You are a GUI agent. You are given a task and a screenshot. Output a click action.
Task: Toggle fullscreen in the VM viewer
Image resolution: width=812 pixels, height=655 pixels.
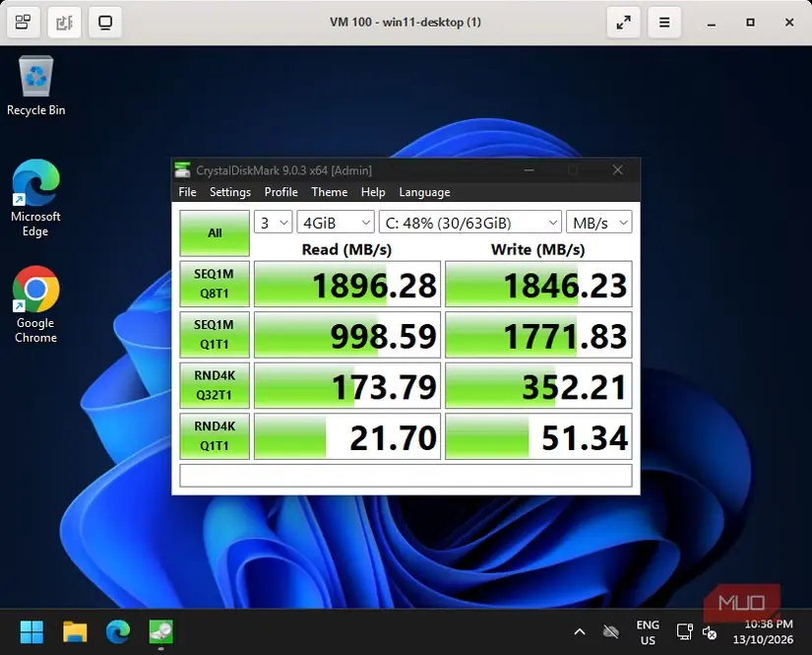[x=623, y=23]
